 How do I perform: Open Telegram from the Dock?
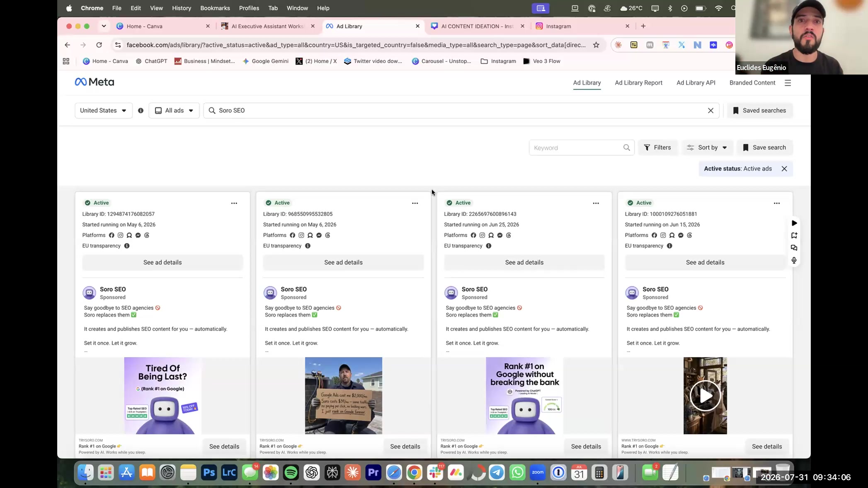pos(497,472)
